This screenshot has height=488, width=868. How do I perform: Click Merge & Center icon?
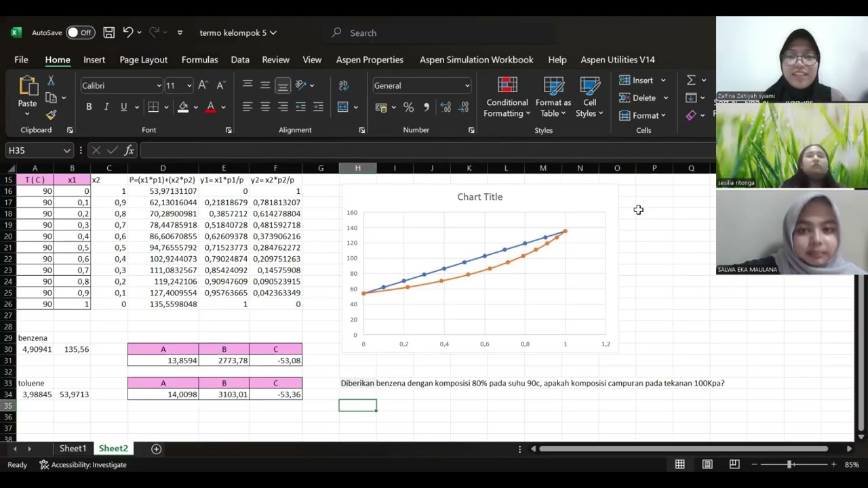(x=343, y=107)
